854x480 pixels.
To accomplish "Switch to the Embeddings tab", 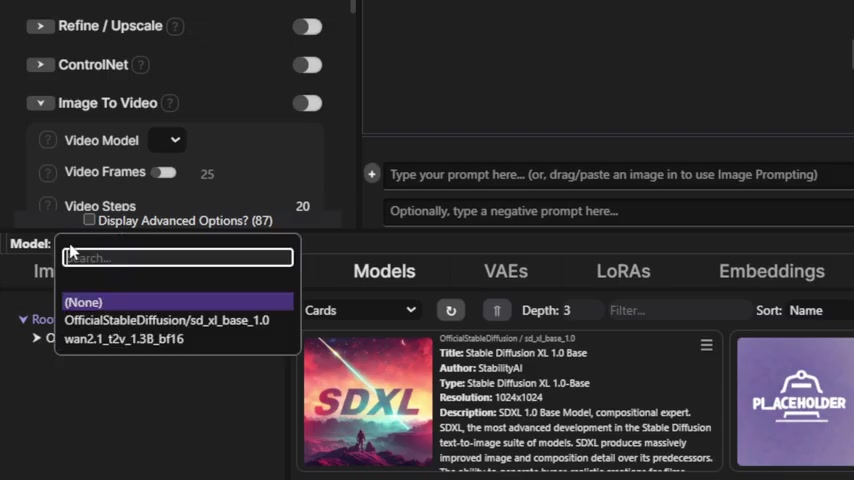I will pyautogui.click(x=772, y=271).
